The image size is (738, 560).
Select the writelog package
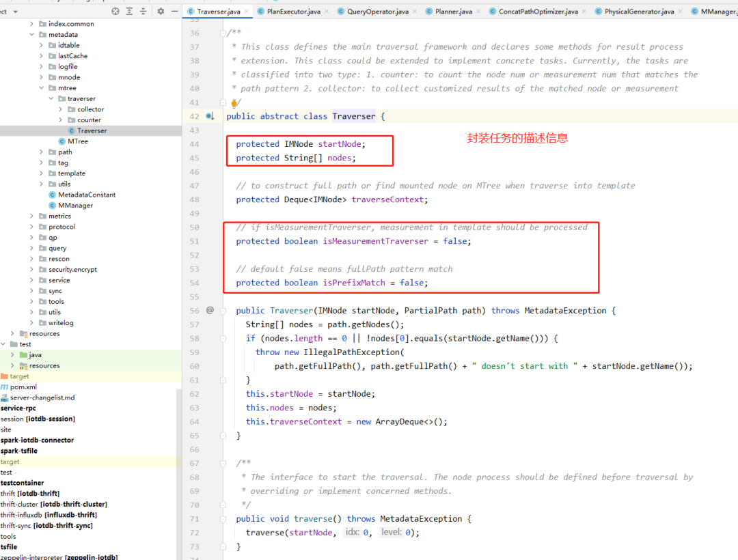(x=61, y=322)
